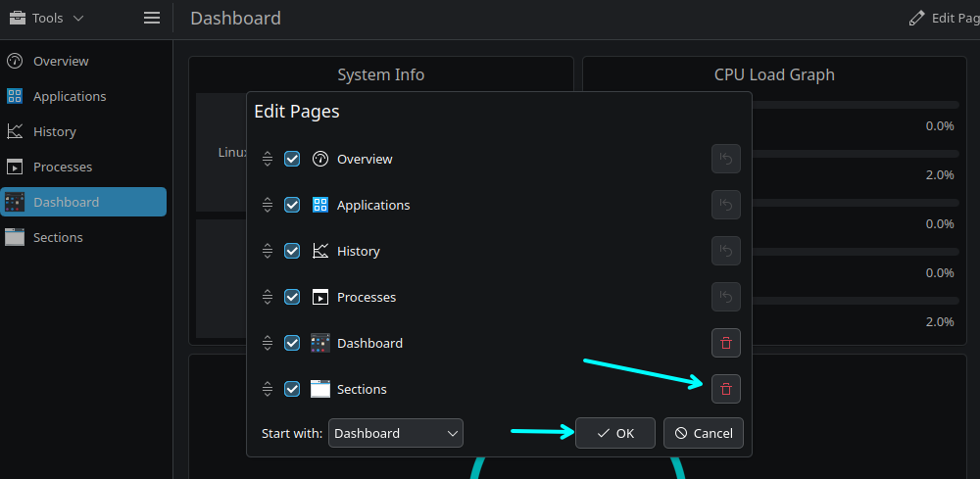Screen dimensions: 980x479
Task: Click the Start with label
Action: tap(292, 433)
